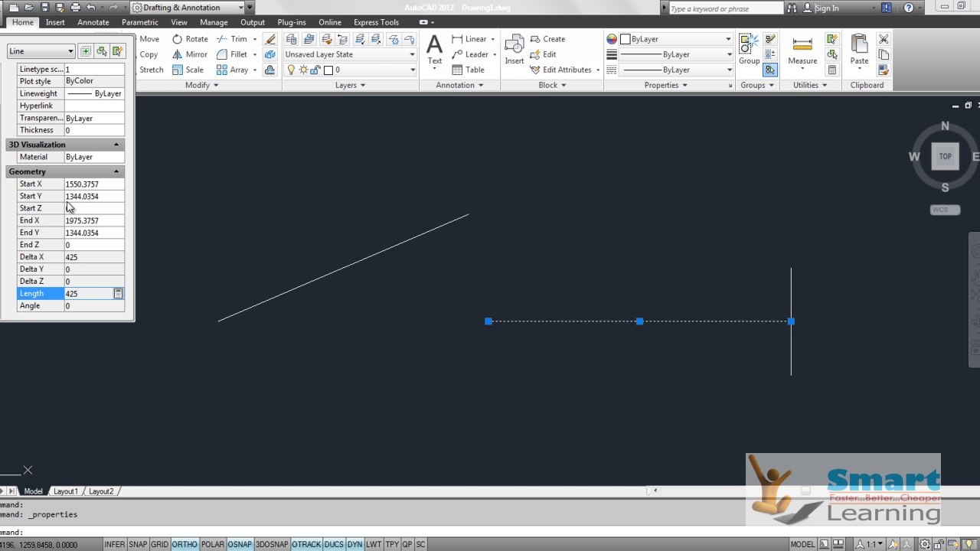The height and width of the screenshot is (551, 980).
Task: Click the TOP face of the ViewCube
Action: point(945,156)
